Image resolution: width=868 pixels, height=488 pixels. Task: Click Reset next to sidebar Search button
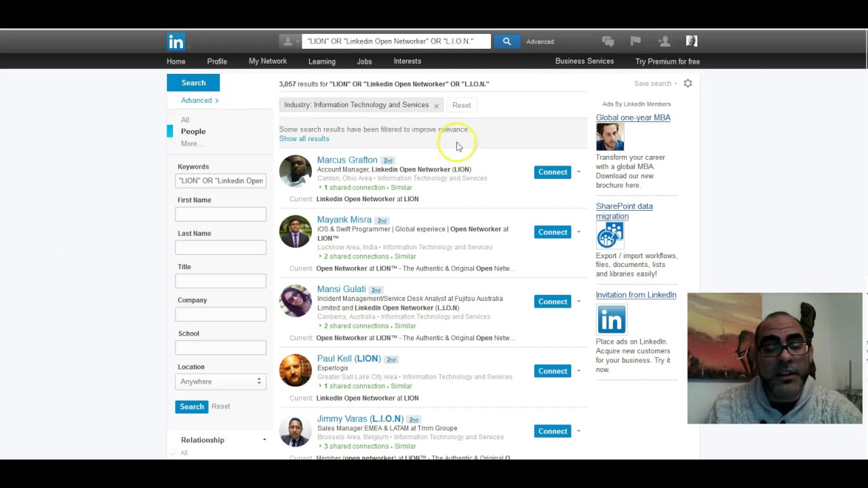coord(220,406)
